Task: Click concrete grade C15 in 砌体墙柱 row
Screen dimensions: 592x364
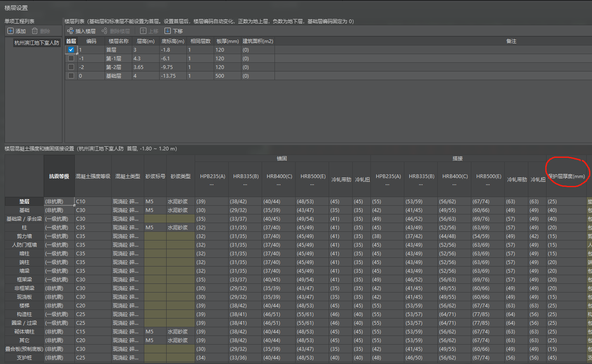Action: pos(93,331)
